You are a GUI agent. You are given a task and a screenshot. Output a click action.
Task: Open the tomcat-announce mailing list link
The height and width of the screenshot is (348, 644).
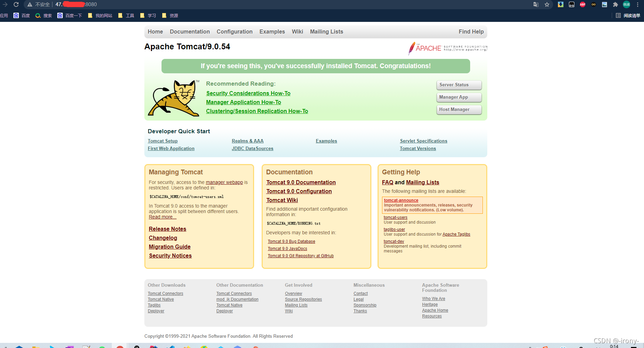pyautogui.click(x=401, y=200)
